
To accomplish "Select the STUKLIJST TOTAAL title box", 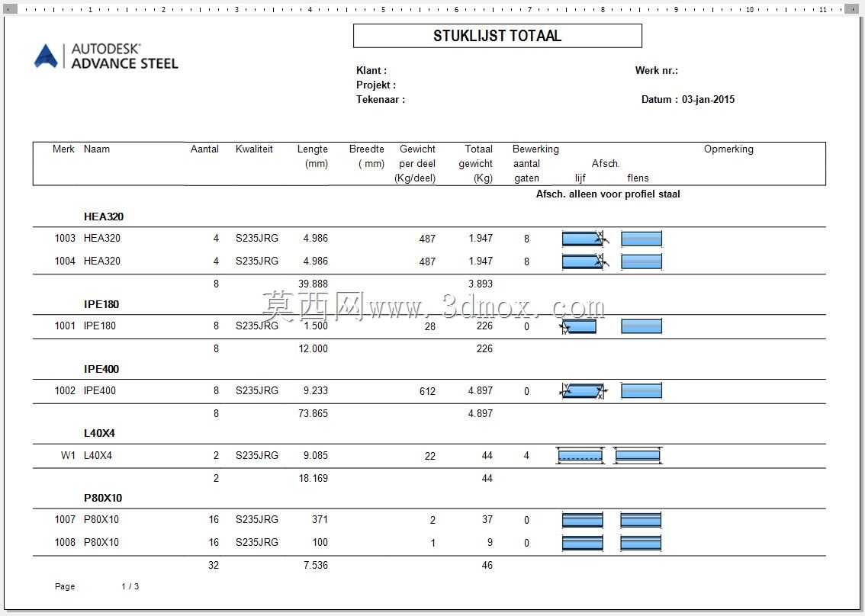I will pos(497,36).
